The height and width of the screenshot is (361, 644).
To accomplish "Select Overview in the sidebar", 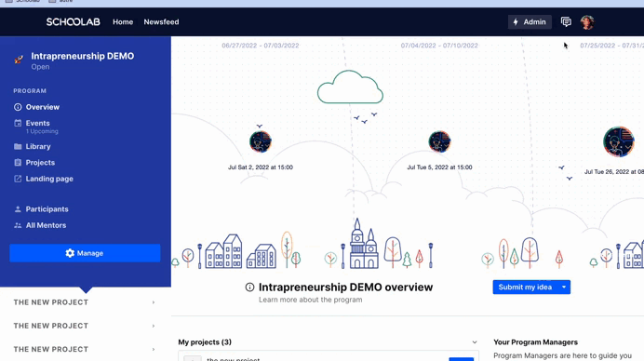I will click(42, 107).
